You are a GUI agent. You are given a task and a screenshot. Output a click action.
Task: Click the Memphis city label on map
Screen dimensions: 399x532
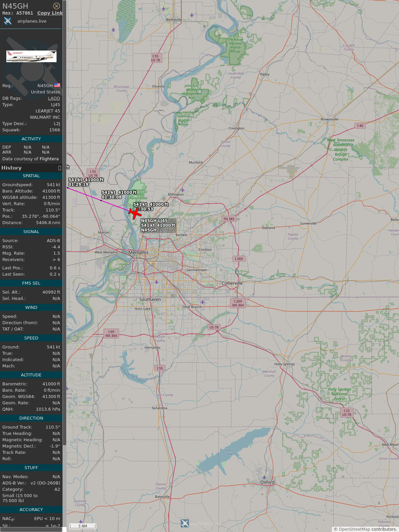[138, 253]
